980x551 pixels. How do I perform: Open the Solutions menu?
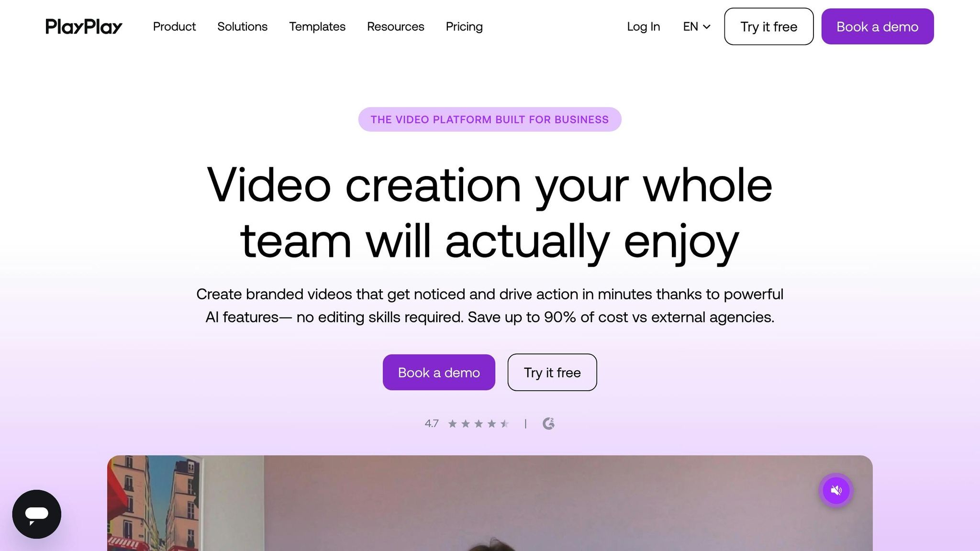point(242,27)
